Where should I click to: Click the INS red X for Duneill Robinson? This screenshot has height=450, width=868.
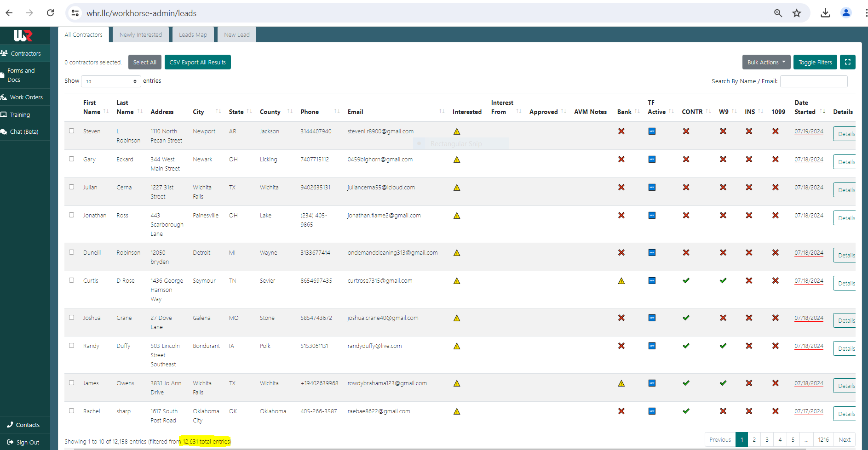(x=749, y=252)
